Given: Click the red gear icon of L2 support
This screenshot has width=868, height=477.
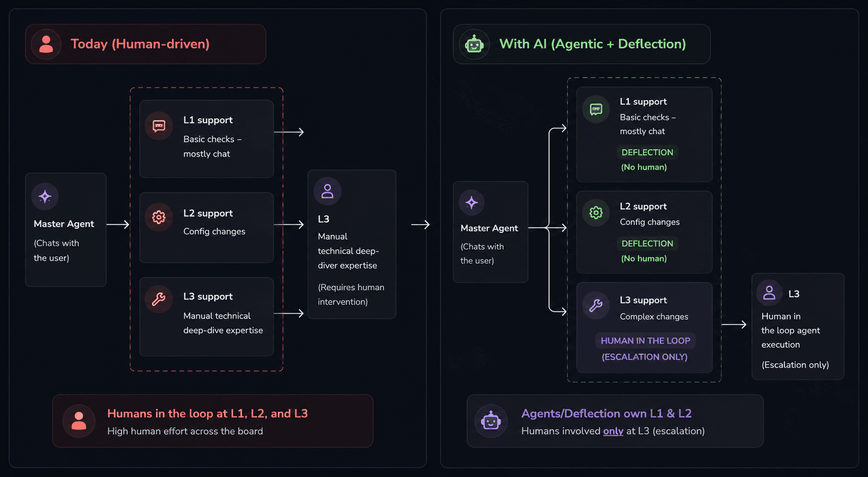Looking at the screenshot, I should tap(159, 217).
